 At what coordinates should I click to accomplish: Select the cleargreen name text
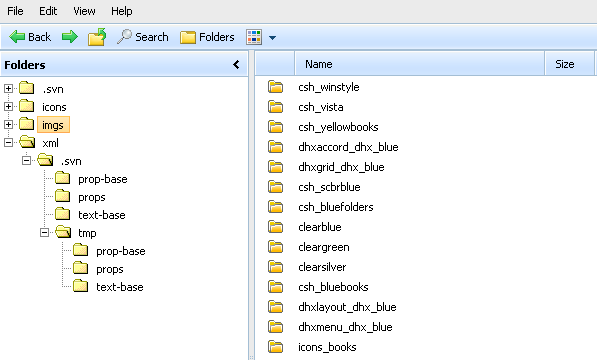[x=324, y=247]
